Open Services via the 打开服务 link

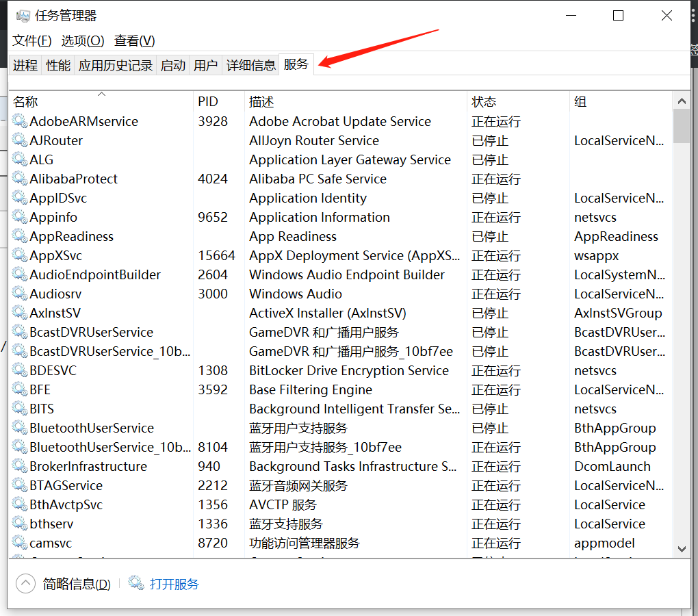[174, 583]
